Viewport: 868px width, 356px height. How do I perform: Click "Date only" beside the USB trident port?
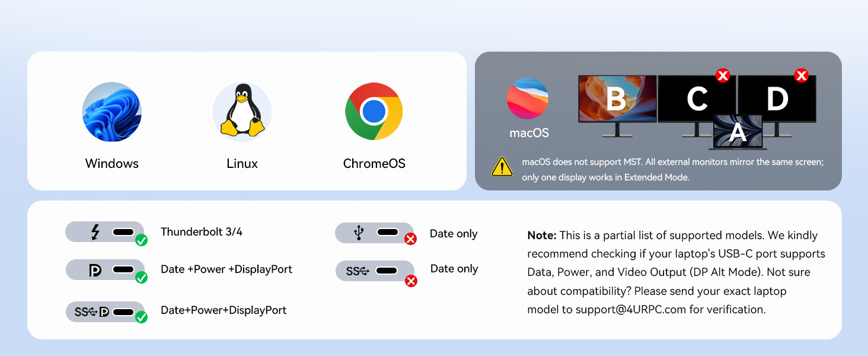pos(454,234)
